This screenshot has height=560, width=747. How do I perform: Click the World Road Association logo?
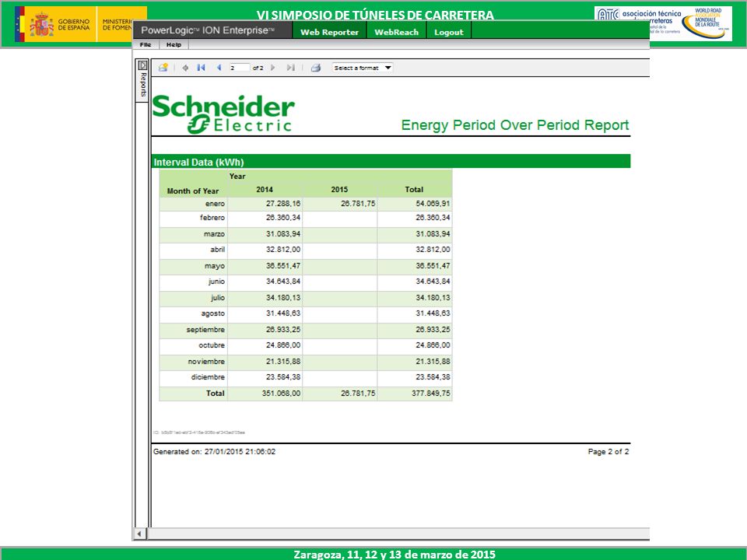coord(706,24)
